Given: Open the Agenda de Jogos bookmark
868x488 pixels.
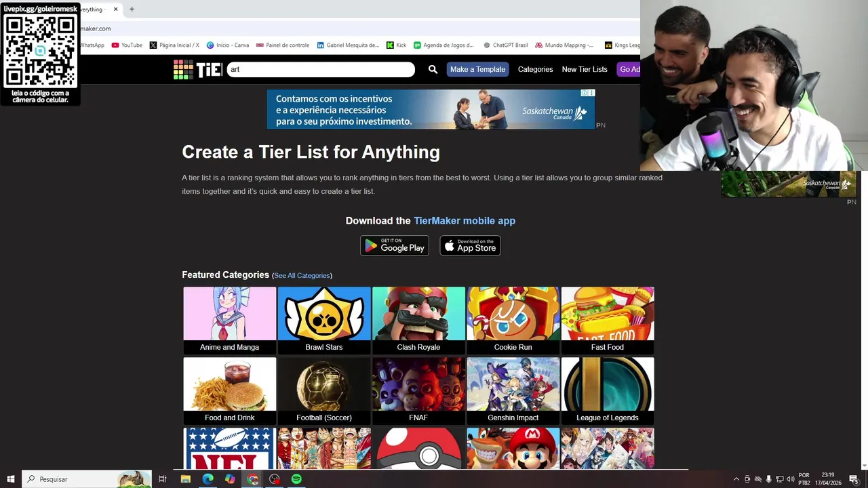Looking at the screenshot, I should [444, 45].
